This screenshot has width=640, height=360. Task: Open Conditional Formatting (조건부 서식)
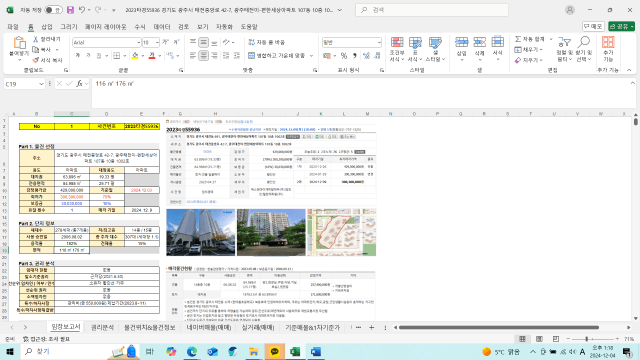(397, 49)
